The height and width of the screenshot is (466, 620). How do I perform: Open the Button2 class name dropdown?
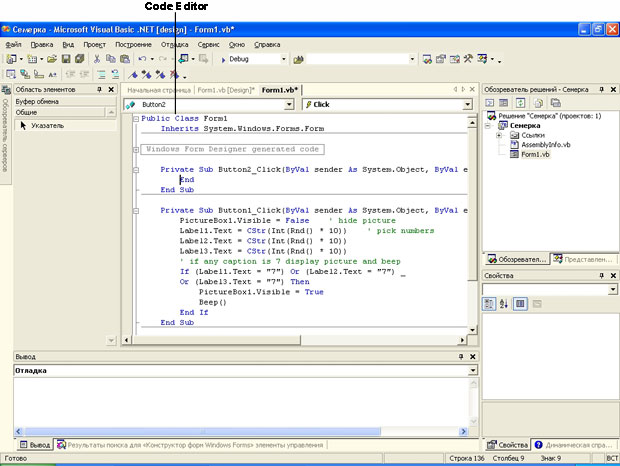289,104
